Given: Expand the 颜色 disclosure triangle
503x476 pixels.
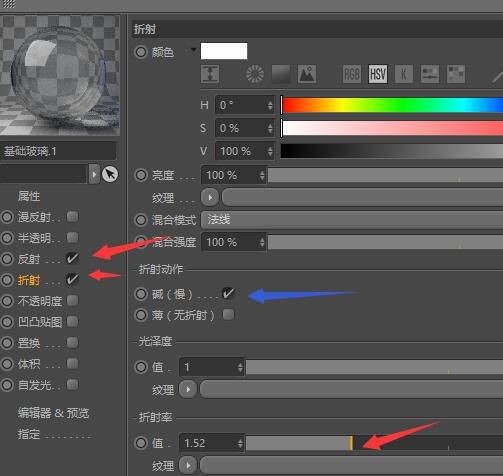Looking at the screenshot, I should [x=193, y=50].
